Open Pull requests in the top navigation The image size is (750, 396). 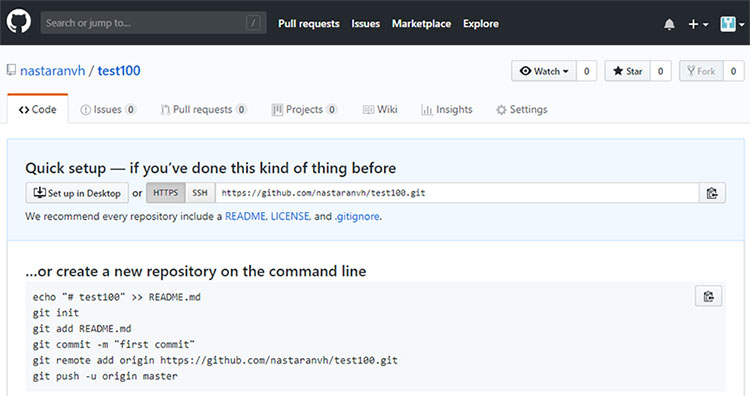pyautogui.click(x=309, y=23)
